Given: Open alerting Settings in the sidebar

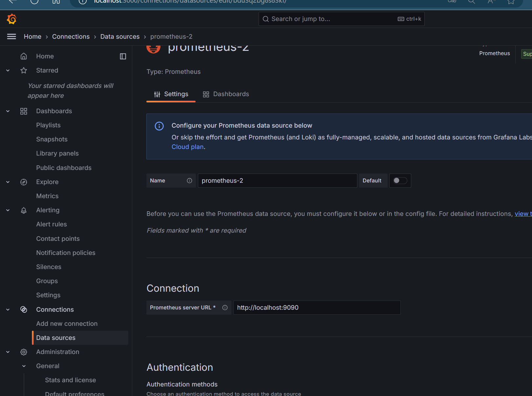Looking at the screenshot, I should (x=48, y=295).
